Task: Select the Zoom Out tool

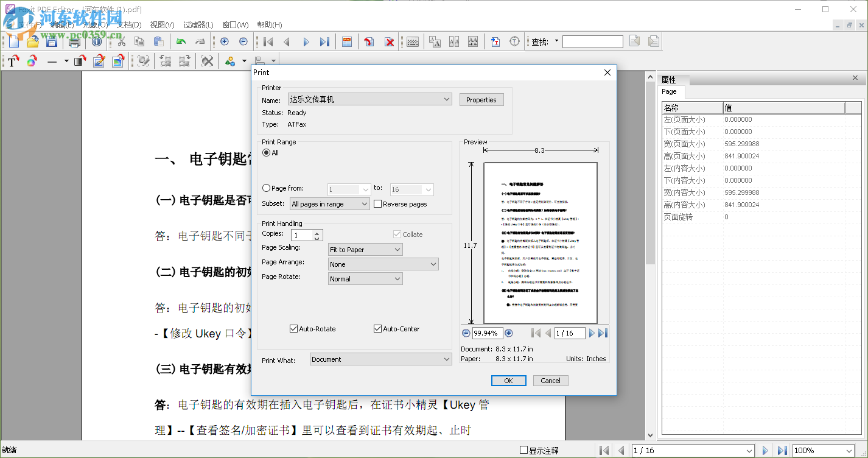Action: tap(243, 41)
